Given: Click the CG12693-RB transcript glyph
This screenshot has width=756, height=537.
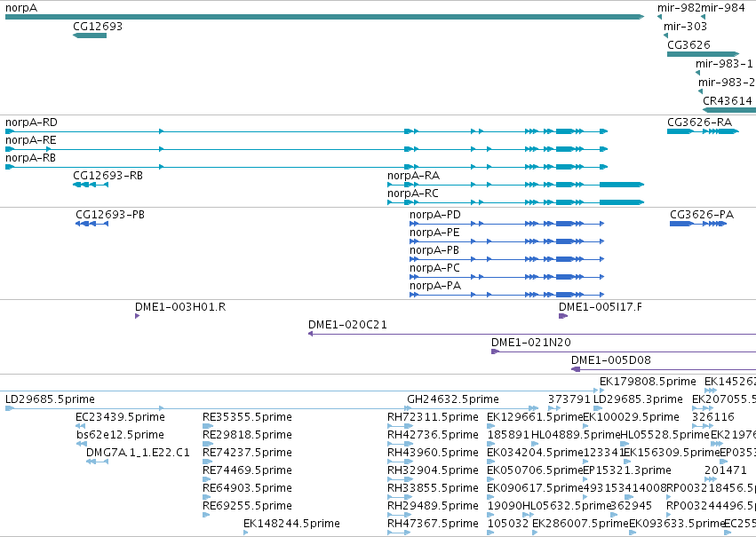Looking at the screenshot, I should click(91, 185).
